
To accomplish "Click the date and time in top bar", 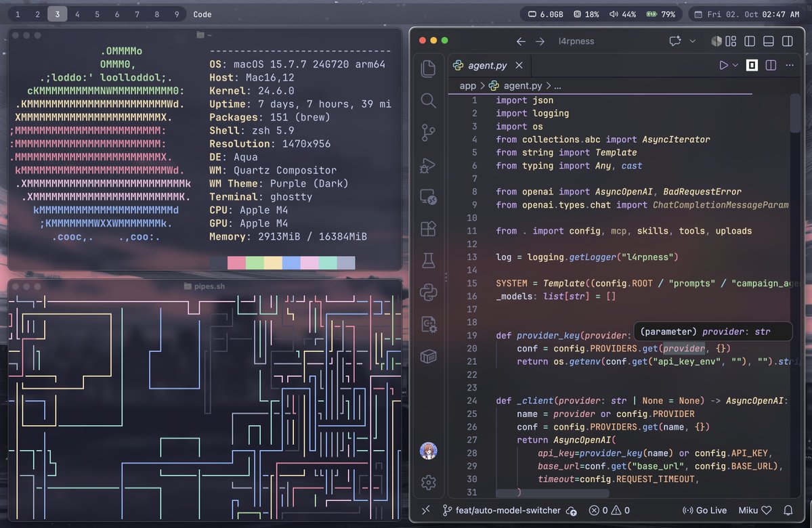I will tap(747, 14).
